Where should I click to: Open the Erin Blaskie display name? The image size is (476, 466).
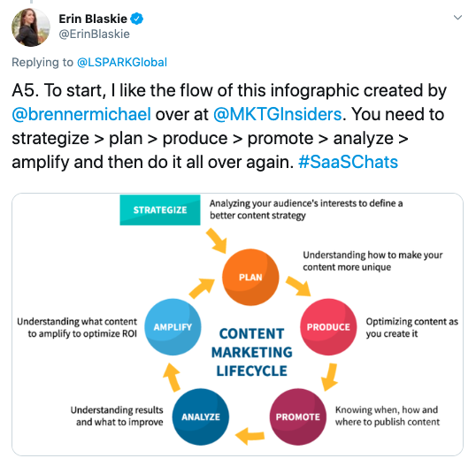tap(93, 19)
